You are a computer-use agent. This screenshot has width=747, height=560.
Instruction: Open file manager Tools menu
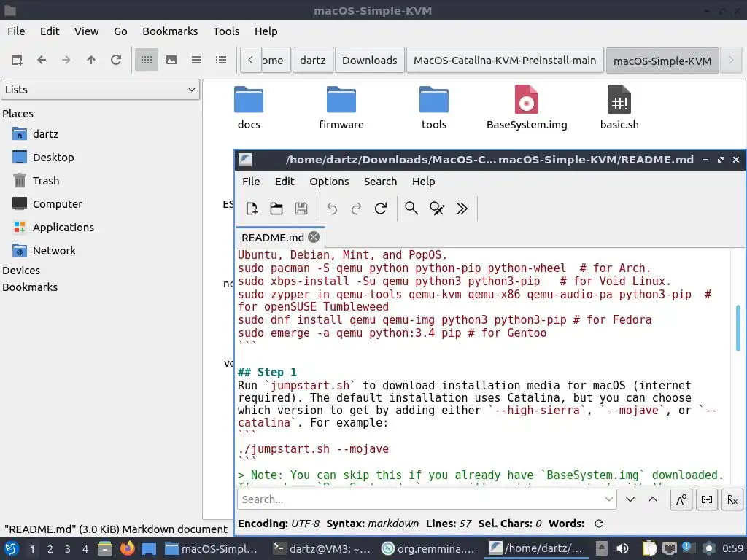[226, 31]
